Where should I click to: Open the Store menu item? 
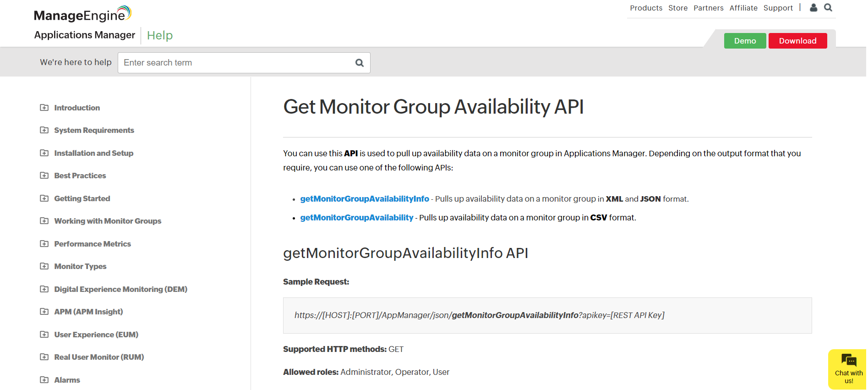[678, 8]
